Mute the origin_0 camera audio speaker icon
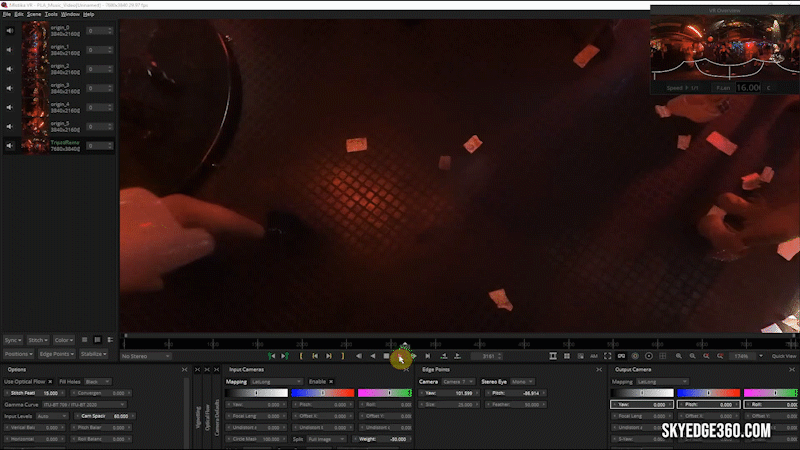 pyautogui.click(x=10, y=31)
